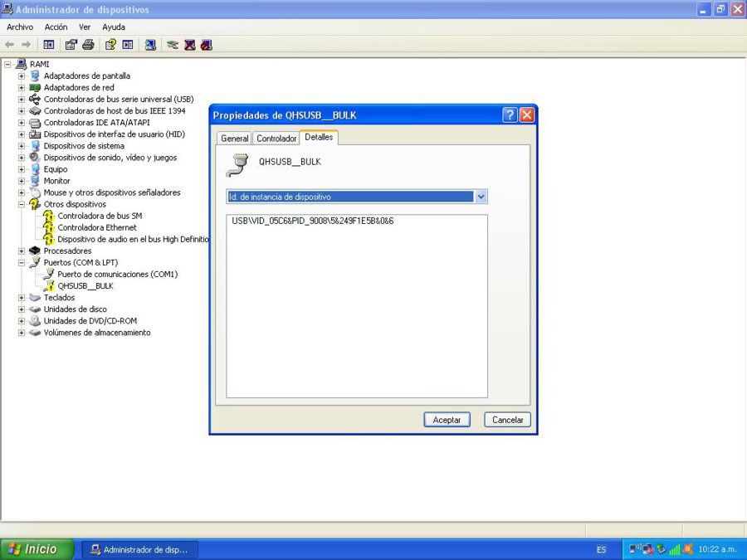This screenshot has height=560, width=747.
Task: Expand Controladoras IDE ATA/ATAPI
Action: [22, 123]
